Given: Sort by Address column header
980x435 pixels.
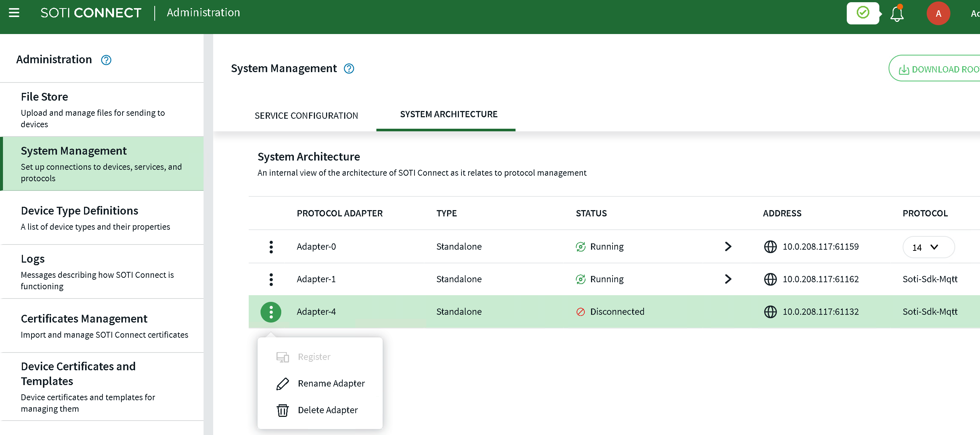Looking at the screenshot, I should coord(782,214).
